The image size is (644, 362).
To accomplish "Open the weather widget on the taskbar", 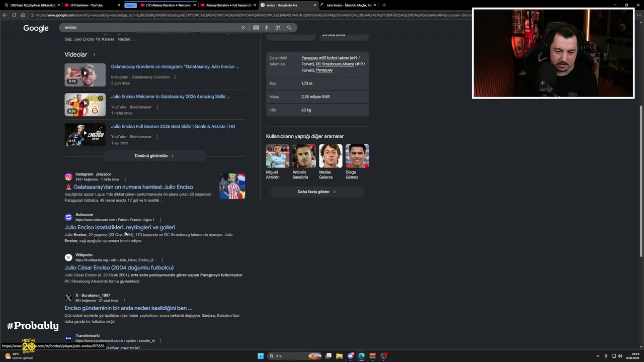I will point(19,356).
